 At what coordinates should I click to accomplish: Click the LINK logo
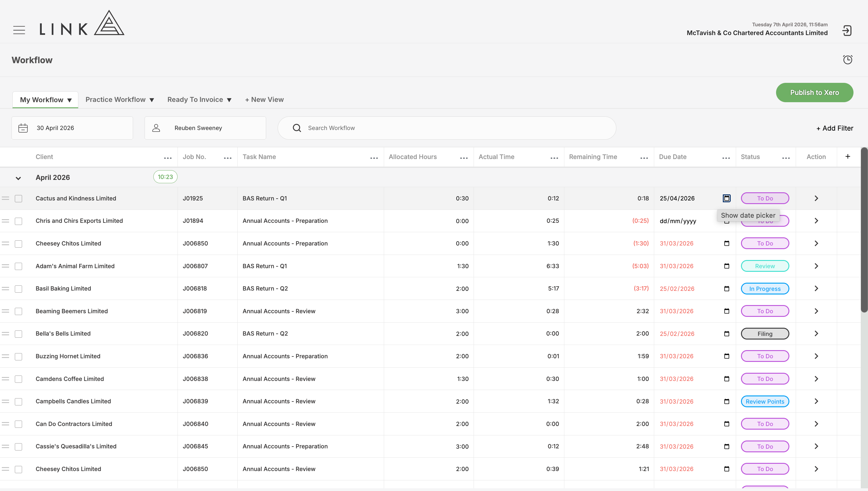[82, 23]
